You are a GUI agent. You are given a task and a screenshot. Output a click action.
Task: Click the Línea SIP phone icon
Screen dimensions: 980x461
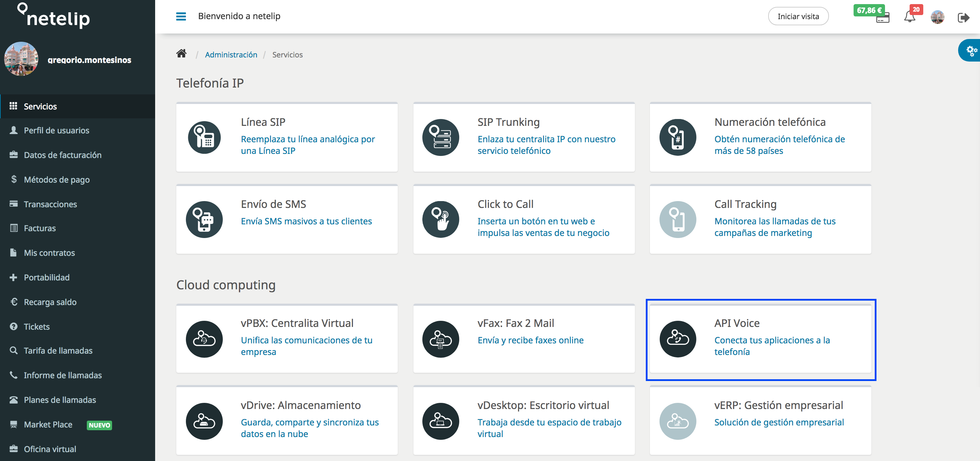(x=204, y=137)
